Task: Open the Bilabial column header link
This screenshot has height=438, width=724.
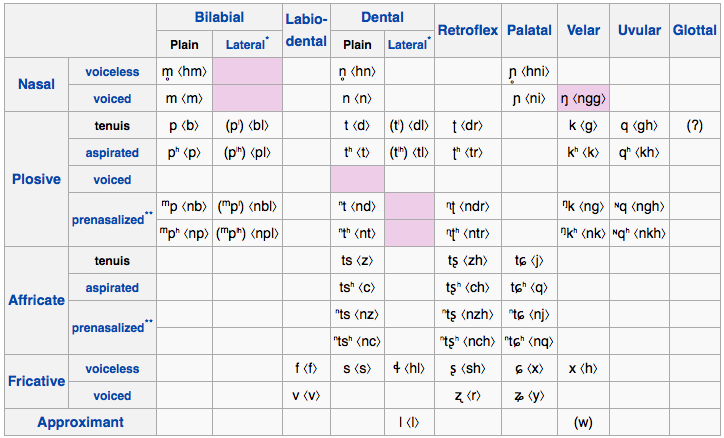Action: (x=219, y=18)
